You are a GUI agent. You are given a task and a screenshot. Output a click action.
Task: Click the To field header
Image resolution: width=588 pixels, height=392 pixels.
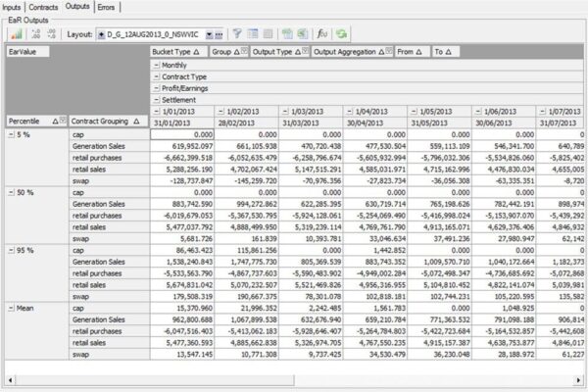click(446, 52)
